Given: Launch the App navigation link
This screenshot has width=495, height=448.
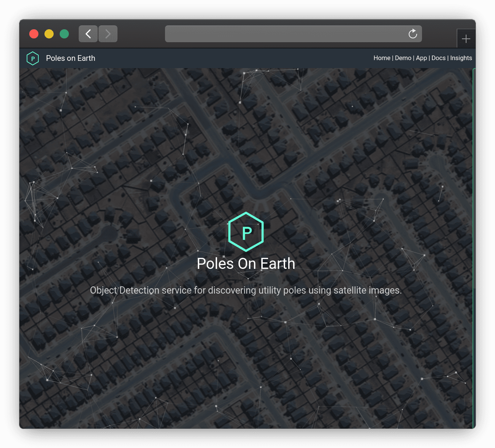Looking at the screenshot, I should coord(421,58).
